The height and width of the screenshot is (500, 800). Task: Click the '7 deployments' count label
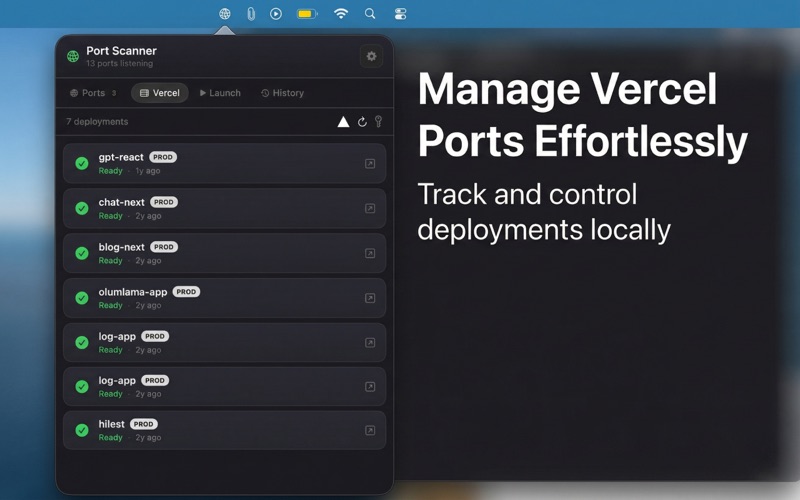click(x=97, y=121)
